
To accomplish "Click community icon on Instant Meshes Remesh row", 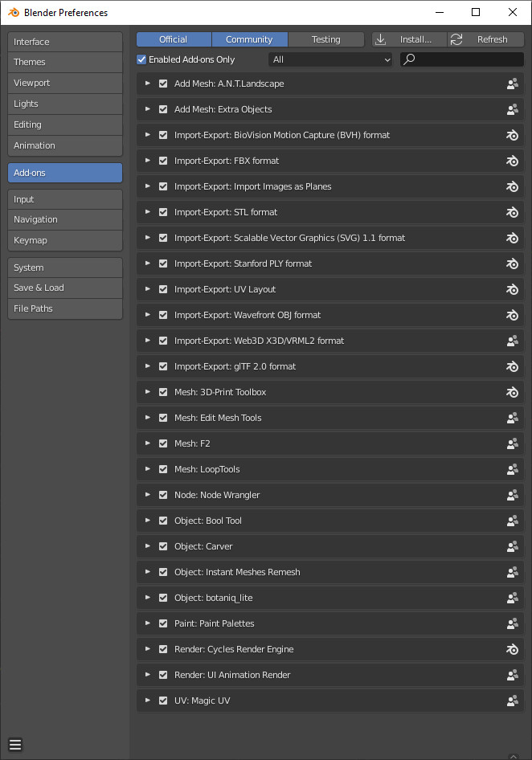I will [512, 572].
